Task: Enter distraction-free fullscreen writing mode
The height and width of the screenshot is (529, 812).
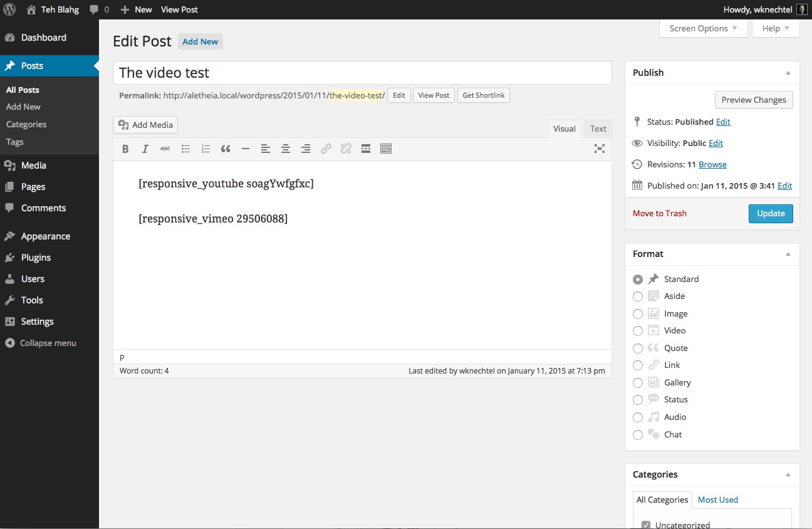Action: (x=600, y=149)
